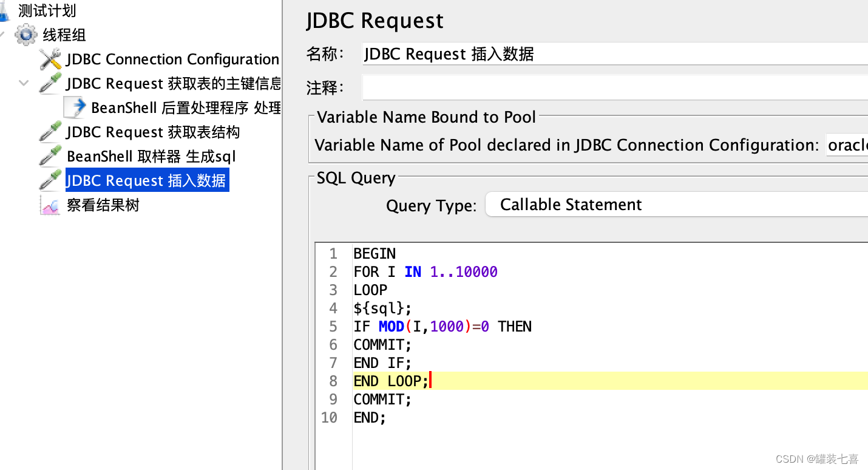The image size is (868, 470).
Task: Click the SQL Query section label
Action: click(x=356, y=178)
